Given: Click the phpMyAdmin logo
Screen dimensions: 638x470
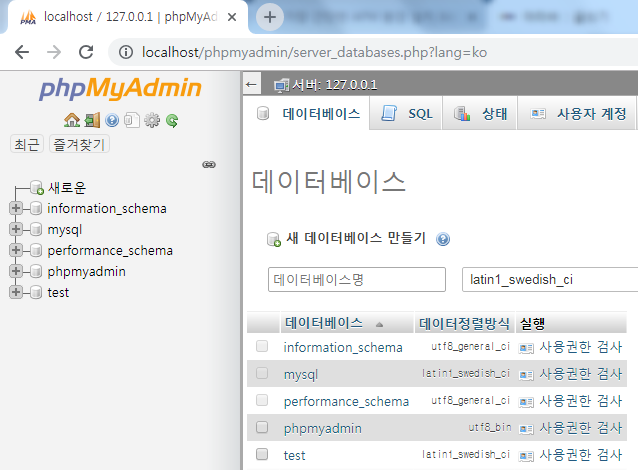Looking at the screenshot, I should tap(120, 88).
